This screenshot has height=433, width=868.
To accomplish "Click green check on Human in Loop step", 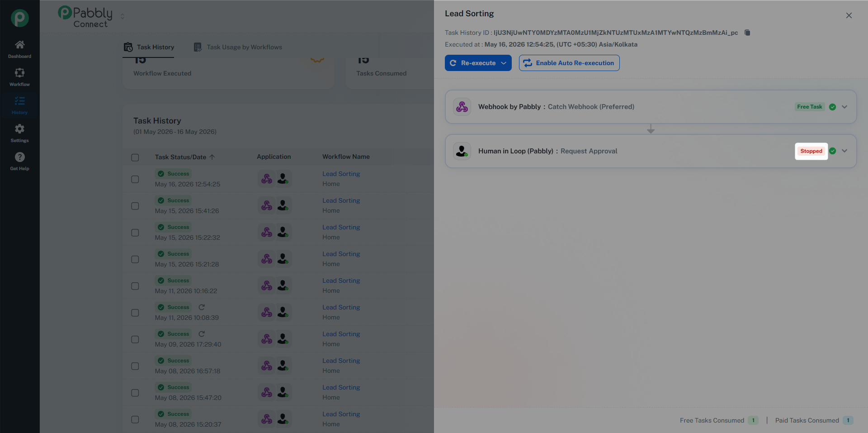I will [832, 151].
